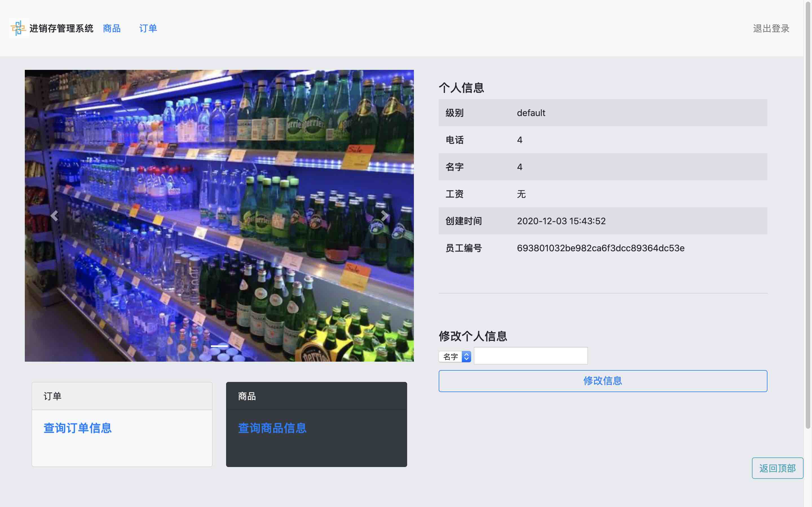Open 查询订单信息 link
This screenshot has width=812, height=507.
click(78, 428)
